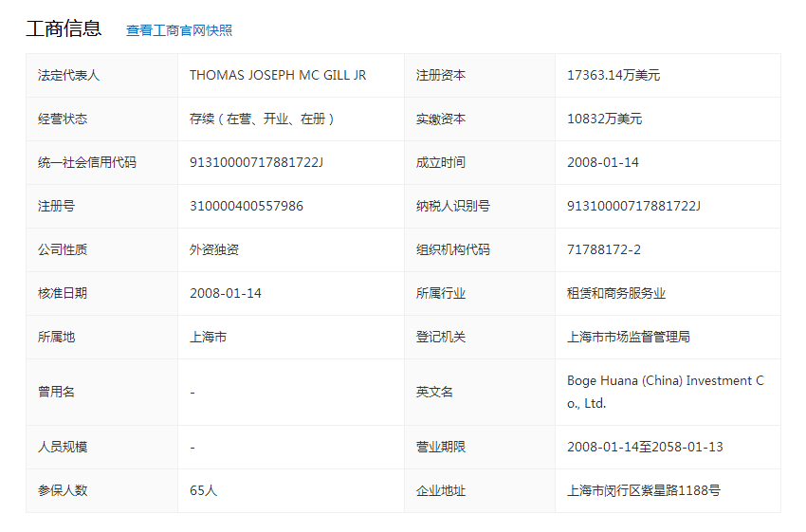Select business term 2008-01-14至2058-01-13

[x=645, y=448]
